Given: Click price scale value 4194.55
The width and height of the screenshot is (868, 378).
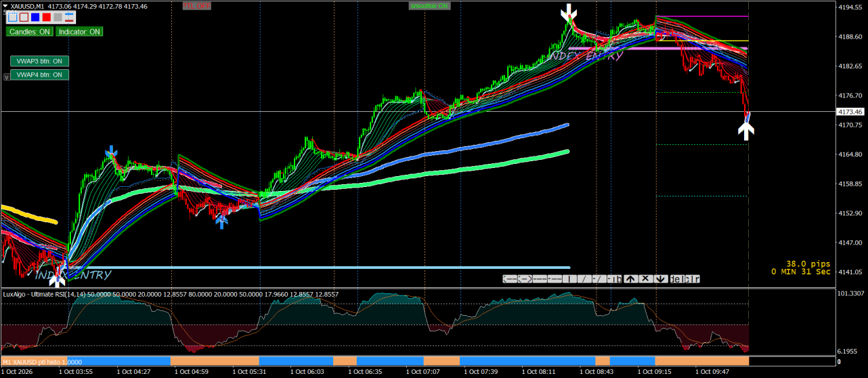Looking at the screenshot, I should [x=850, y=7].
